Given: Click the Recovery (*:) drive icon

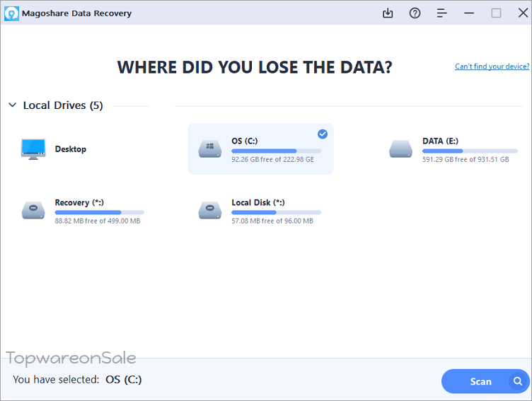Looking at the screenshot, I should 33,210.
